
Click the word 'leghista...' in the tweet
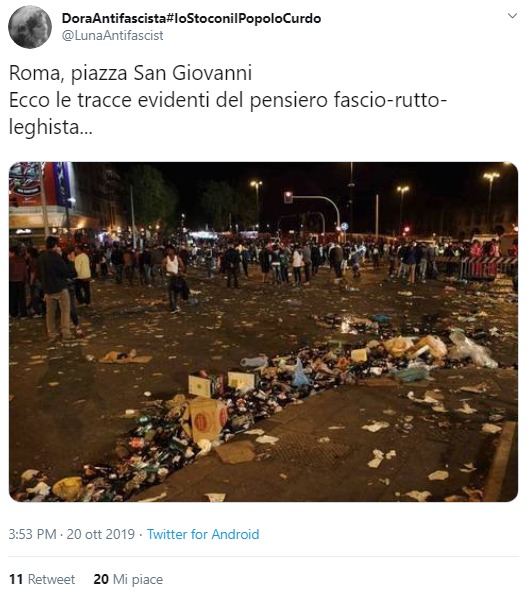51,127
